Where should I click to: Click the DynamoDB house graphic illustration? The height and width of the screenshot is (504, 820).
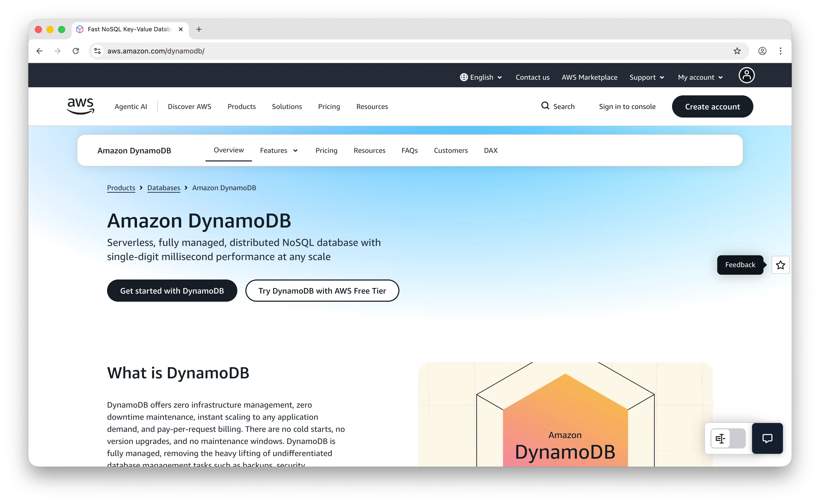coord(565,417)
